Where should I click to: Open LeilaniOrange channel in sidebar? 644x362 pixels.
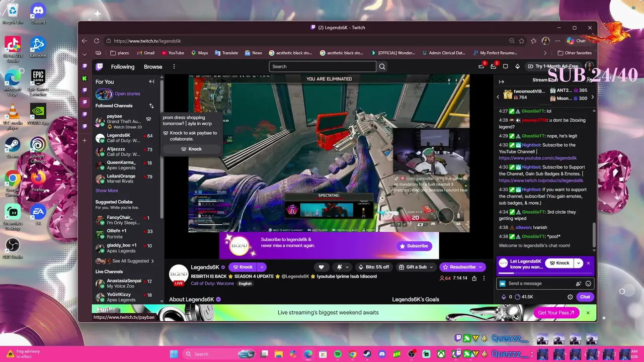pyautogui.click(x=124, y=178)
